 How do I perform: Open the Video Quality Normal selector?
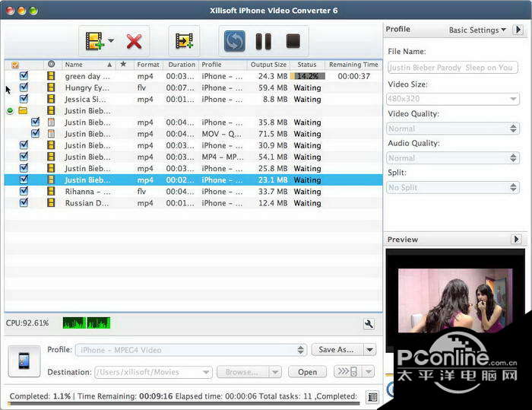point(453,129)
